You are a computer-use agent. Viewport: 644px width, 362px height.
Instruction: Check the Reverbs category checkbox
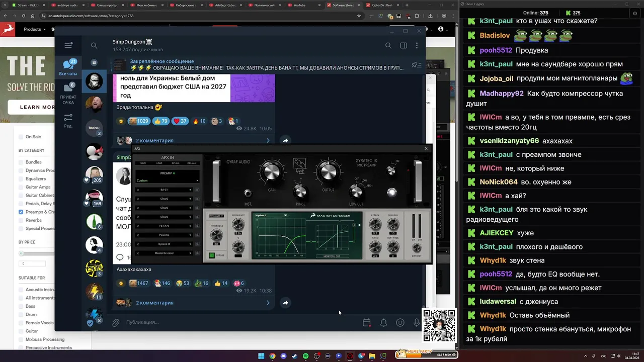click(x=21, y=220)
